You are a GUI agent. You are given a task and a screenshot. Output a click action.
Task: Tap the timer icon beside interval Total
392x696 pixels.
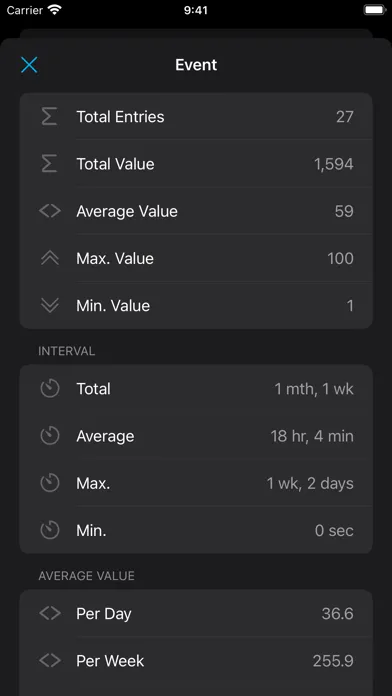tap(50, 389)
